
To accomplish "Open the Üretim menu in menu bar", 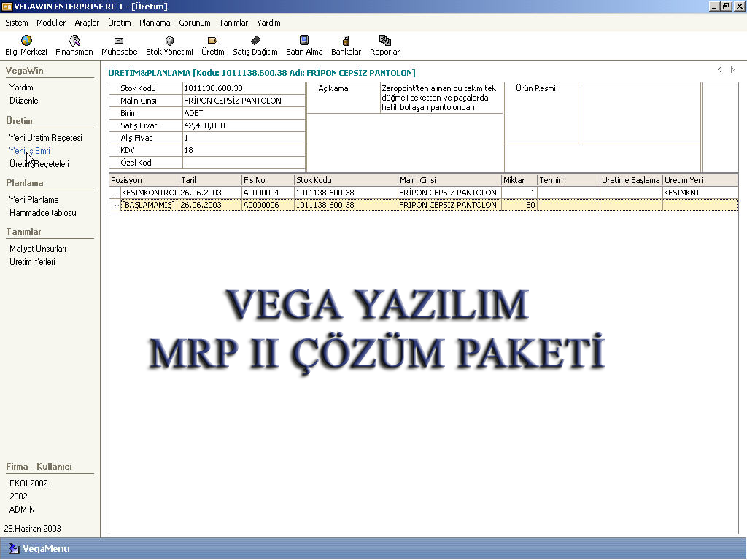I will tap(119, 23).
